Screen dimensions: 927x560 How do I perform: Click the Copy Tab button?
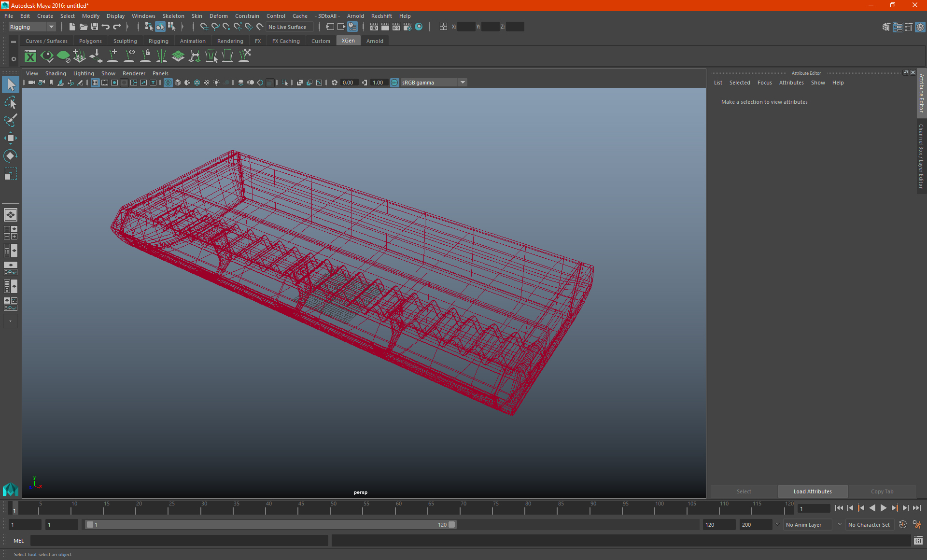pos(882,491)
